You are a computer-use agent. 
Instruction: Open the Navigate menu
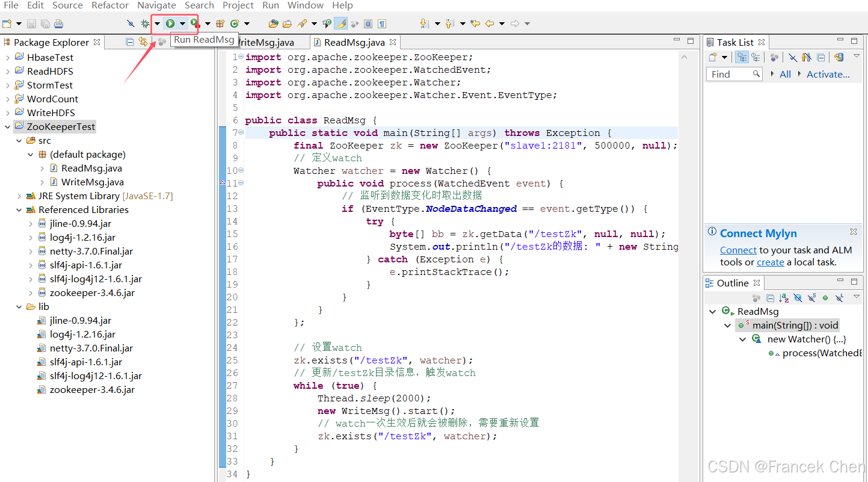156,5
